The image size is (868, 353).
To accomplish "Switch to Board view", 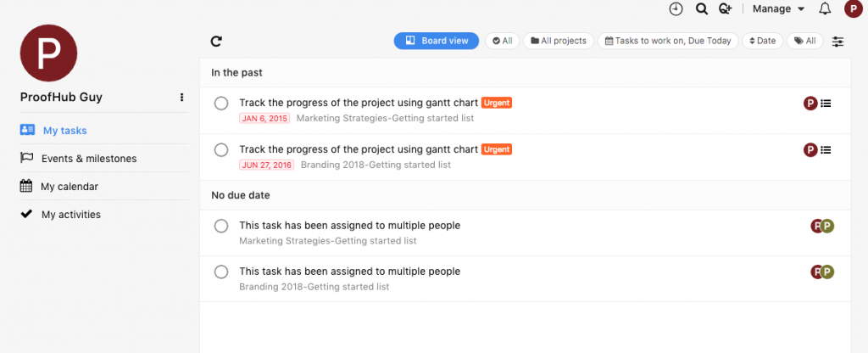I will pos(437,41).
